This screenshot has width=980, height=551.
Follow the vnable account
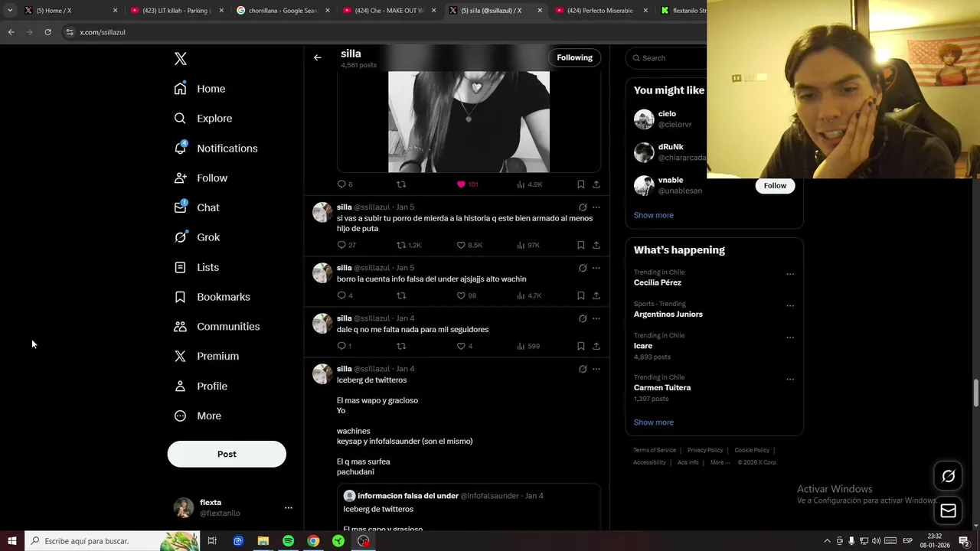pos(775,186)
